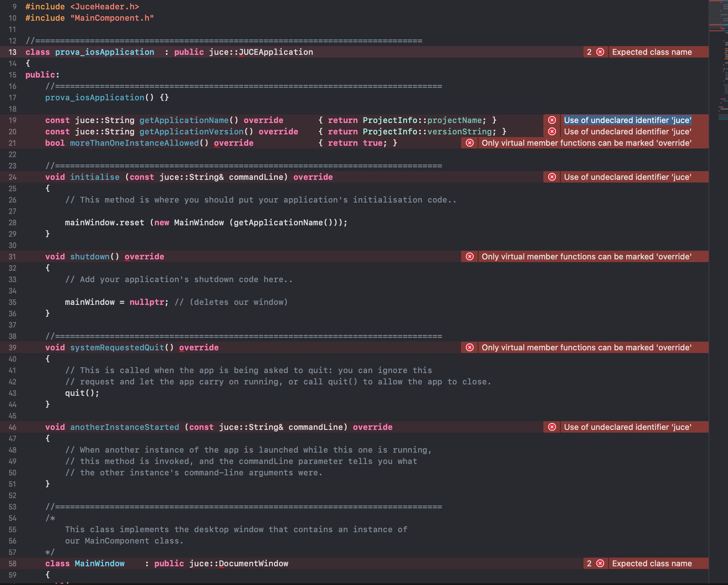Click line number 28 in gutter
This screenshot has height=585, width=728.
(13, 223)
